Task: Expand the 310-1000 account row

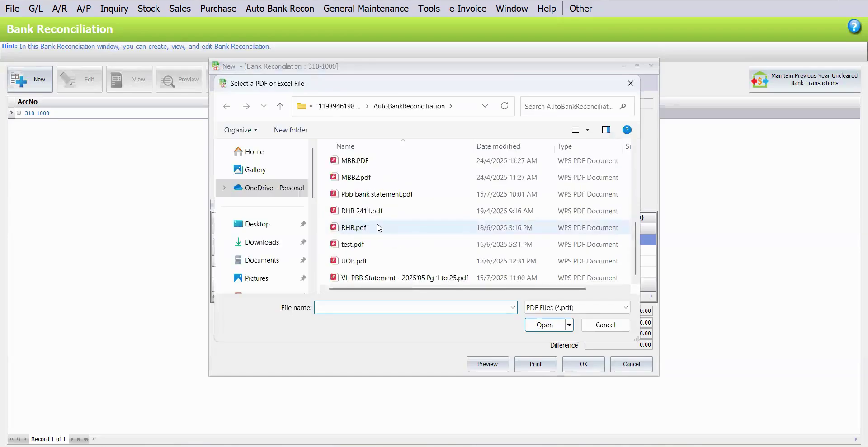Action: click(19, 113)
